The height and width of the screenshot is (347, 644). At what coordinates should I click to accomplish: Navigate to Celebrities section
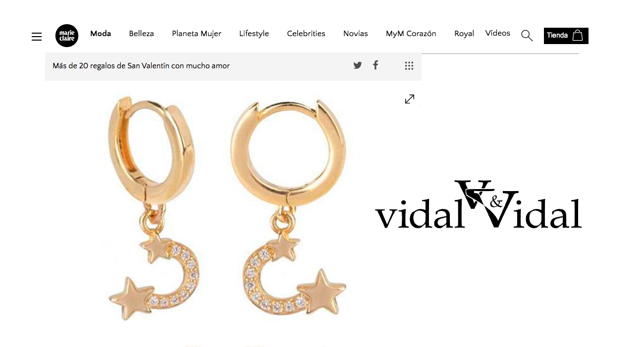pos(306,34)
